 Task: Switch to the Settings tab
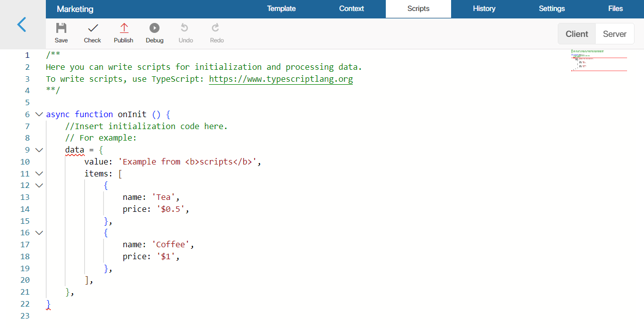pyautogui.click(x=552, y=8)
